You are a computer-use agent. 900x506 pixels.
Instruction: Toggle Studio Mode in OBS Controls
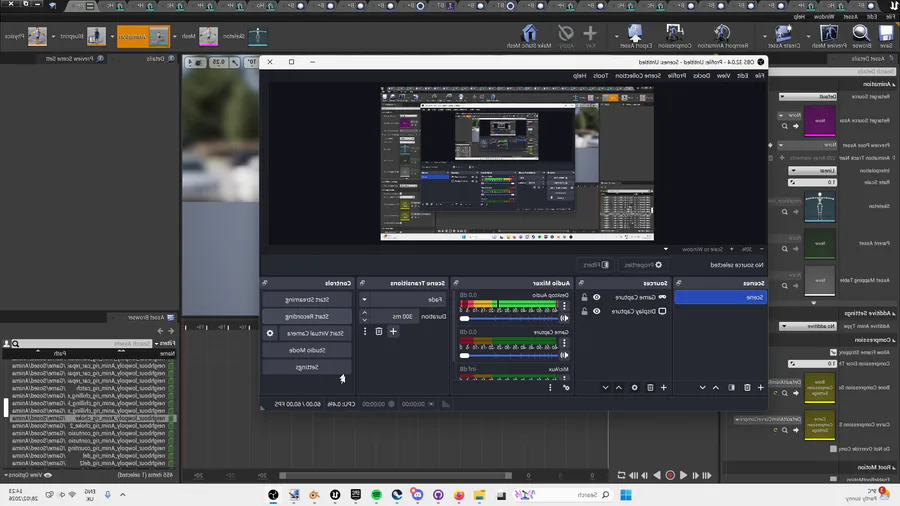coord(307,350)
